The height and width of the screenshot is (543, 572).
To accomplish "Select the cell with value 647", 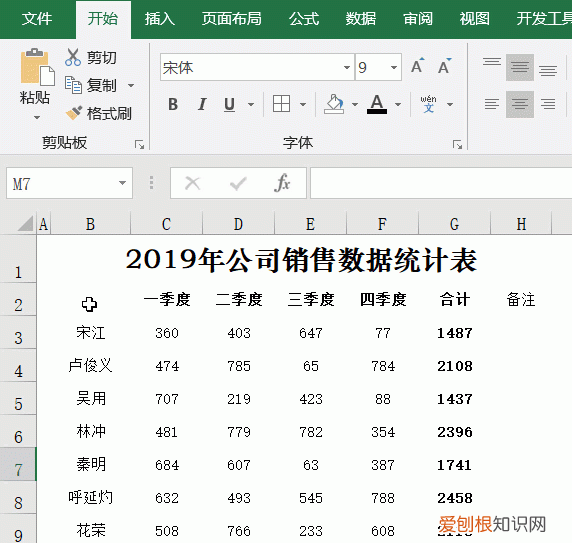I will tap(311, 333).
